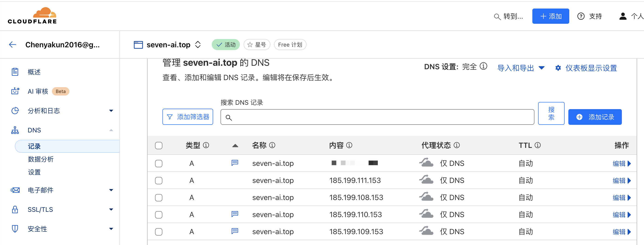Click the sort arrow in the table header
The width and height of the screenshot is (644, 245).
(235, 146)
